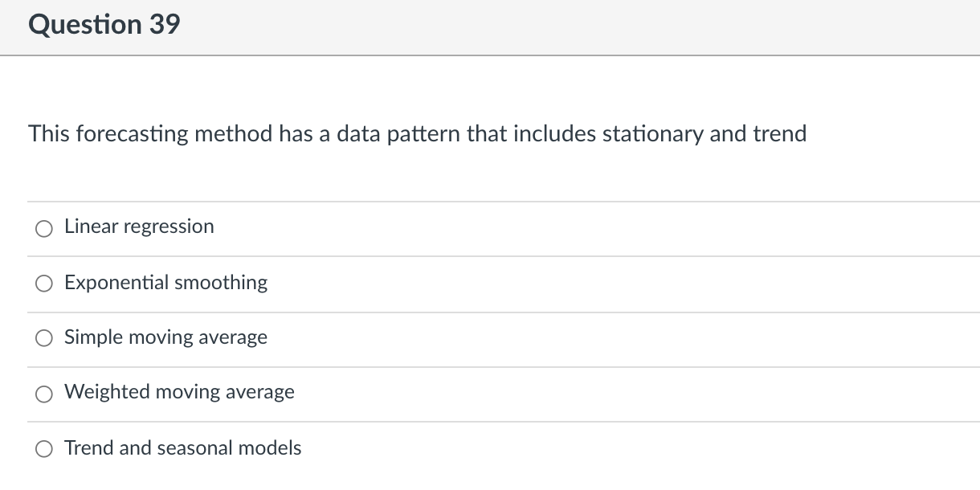Select the Simple moving average radio button
Image resolution: width=980 pixels, height=490 pixels.
pyautogui.click(x=44, y=338)
